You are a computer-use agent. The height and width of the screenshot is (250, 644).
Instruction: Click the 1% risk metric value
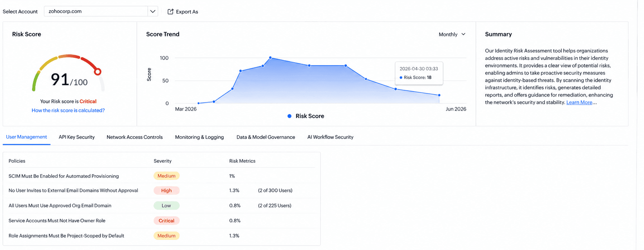click(232, 176)
